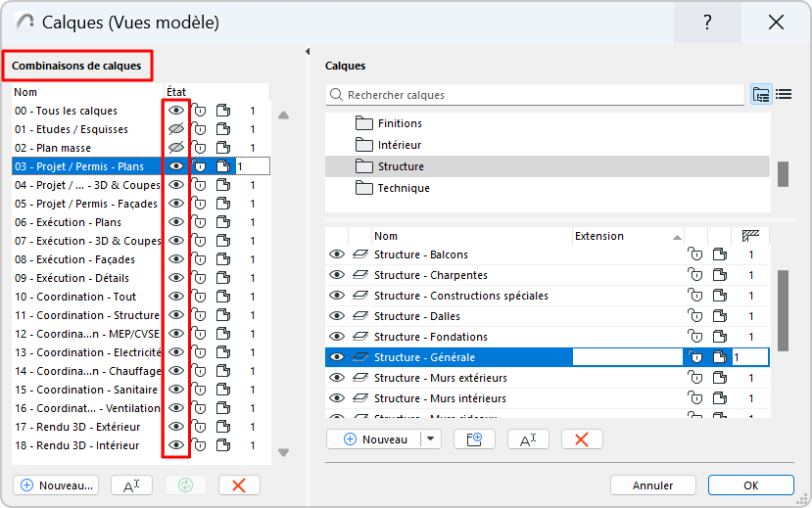Open the Nouveau layer dropdown arrow
This screenshot has width=812, height=508.
(431, 439)
